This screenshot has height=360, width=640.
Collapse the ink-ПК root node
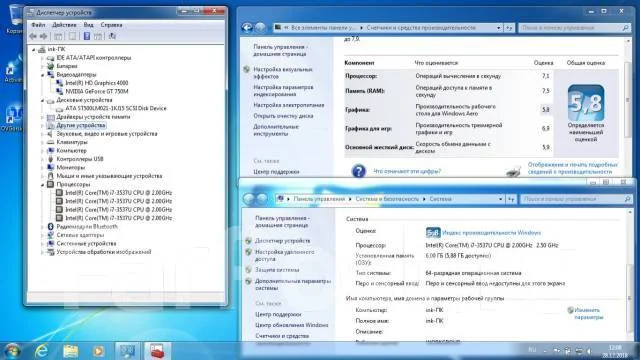tap(34, 49)
